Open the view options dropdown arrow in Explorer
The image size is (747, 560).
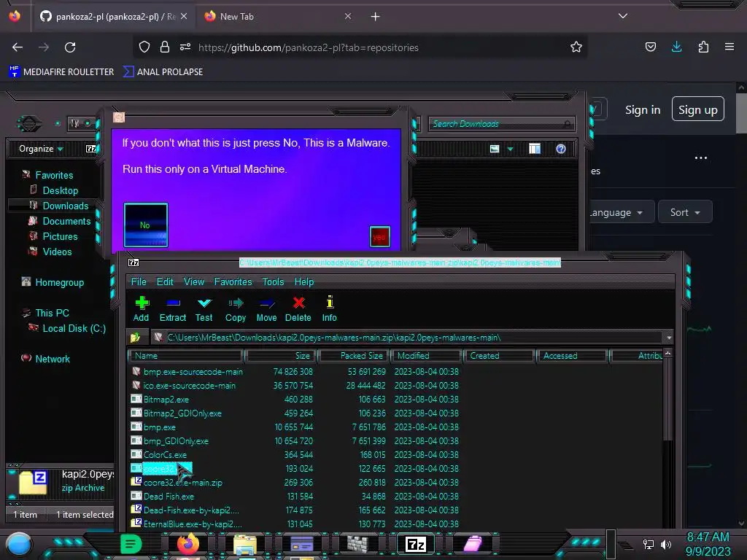[510, 149]
